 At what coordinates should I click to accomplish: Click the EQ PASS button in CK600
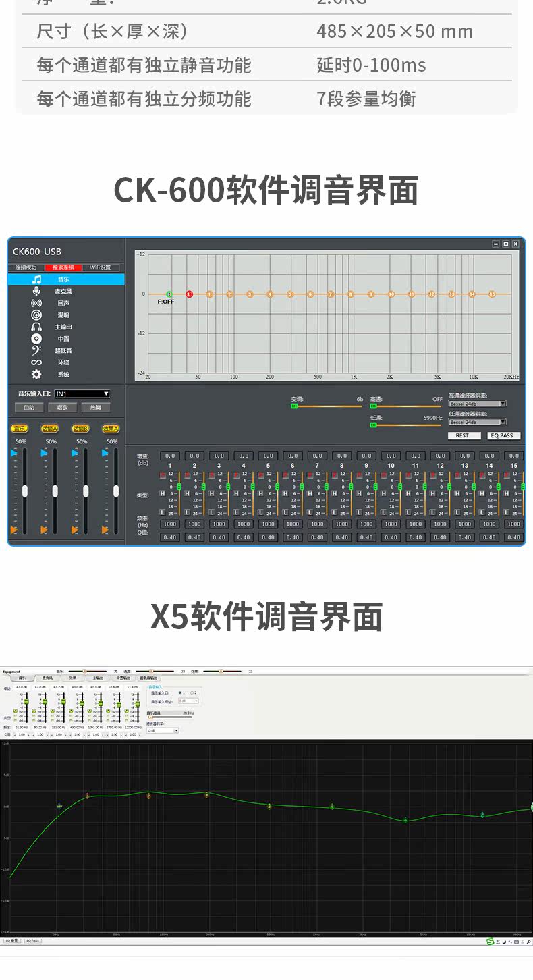[x=503, y=435]
